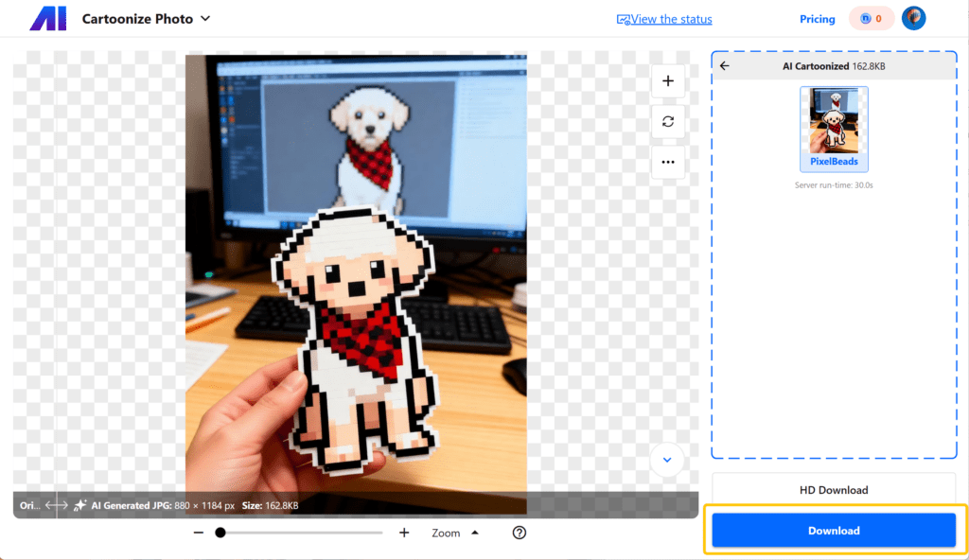Click the AI logo in the top-left
The image size is (969, 560).
pos(47,19)
